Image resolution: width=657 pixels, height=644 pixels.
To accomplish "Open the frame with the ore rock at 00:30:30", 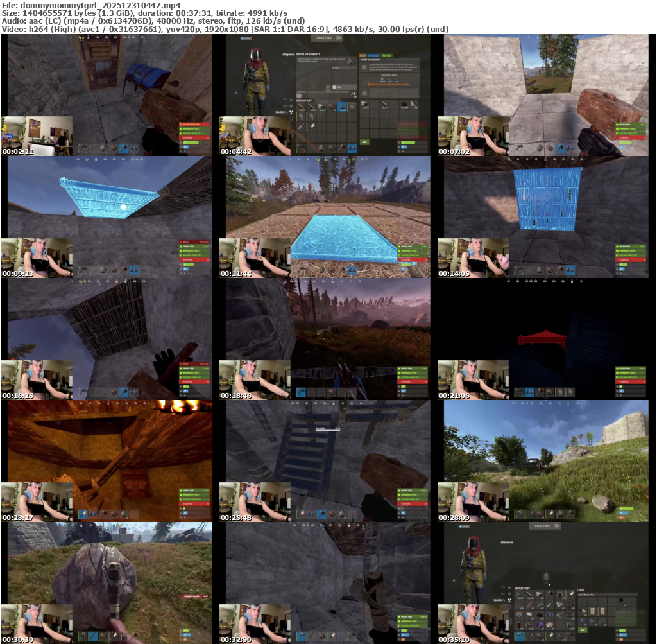I will [110, 583].
